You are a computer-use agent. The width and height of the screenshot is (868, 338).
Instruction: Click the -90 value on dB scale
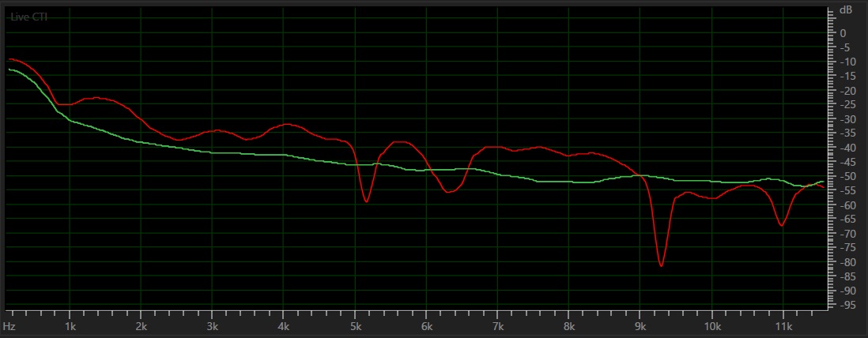(847, 291)
